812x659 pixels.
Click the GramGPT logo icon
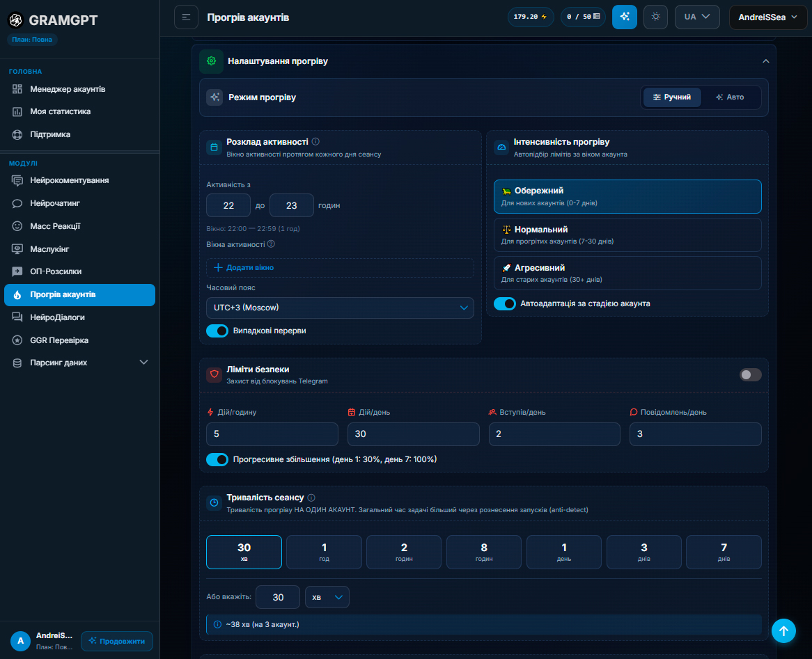click(x=16, y=19)
